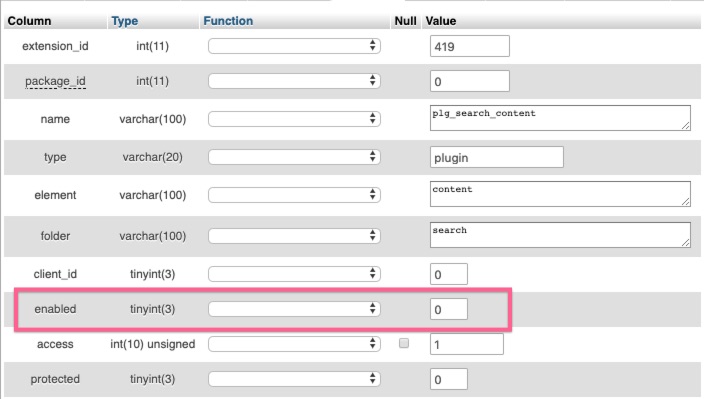
Task: Open function dropdown for element row
Action: (295, 195)
